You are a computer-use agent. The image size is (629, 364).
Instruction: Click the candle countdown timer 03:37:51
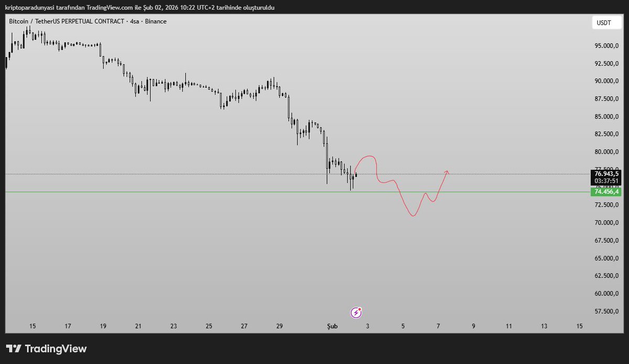click(x=606, y=181)
